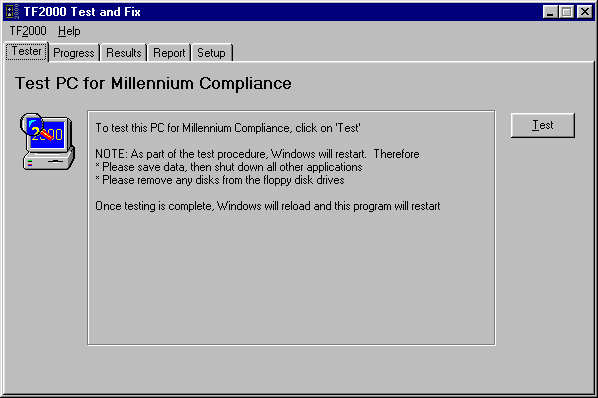Minimize the TF2000 window
The image size is (598, 398).
tap(550, 12)
